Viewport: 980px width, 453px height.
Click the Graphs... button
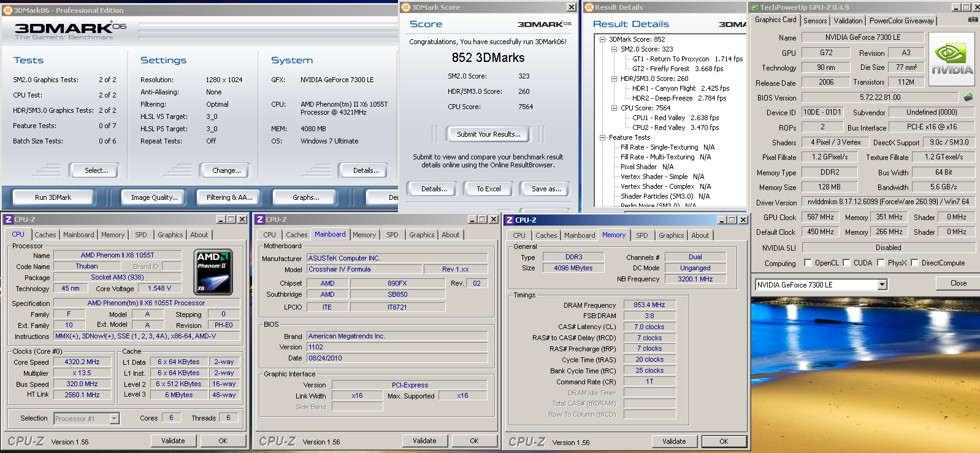pos(306,197)
